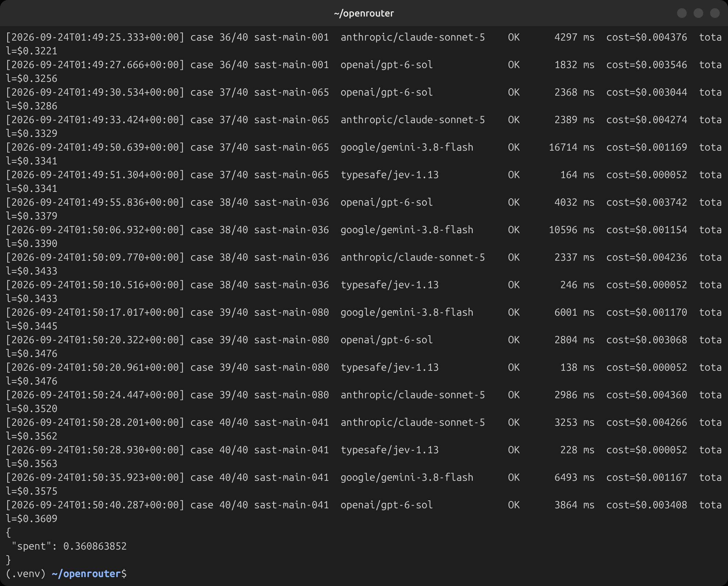Select the latency value "2389 ms"
Screen dimensions: 728x586
[x=574, y=120]
